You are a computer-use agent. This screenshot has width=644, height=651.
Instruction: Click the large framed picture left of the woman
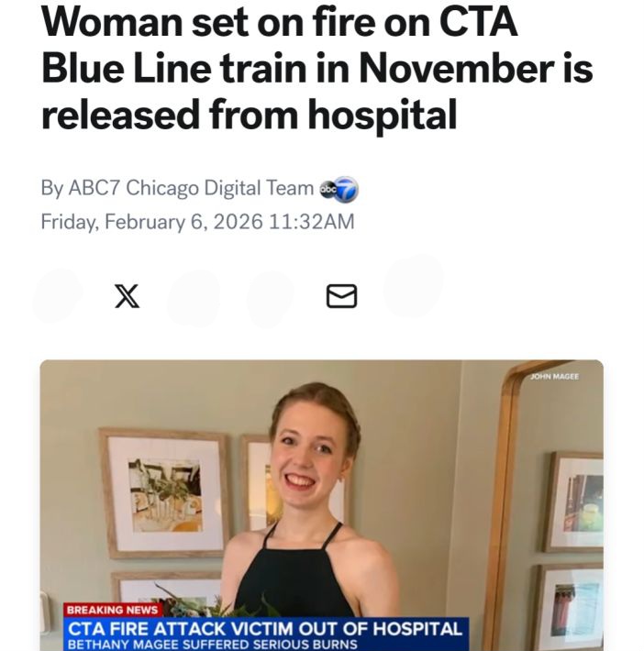[x=164, y=493]
